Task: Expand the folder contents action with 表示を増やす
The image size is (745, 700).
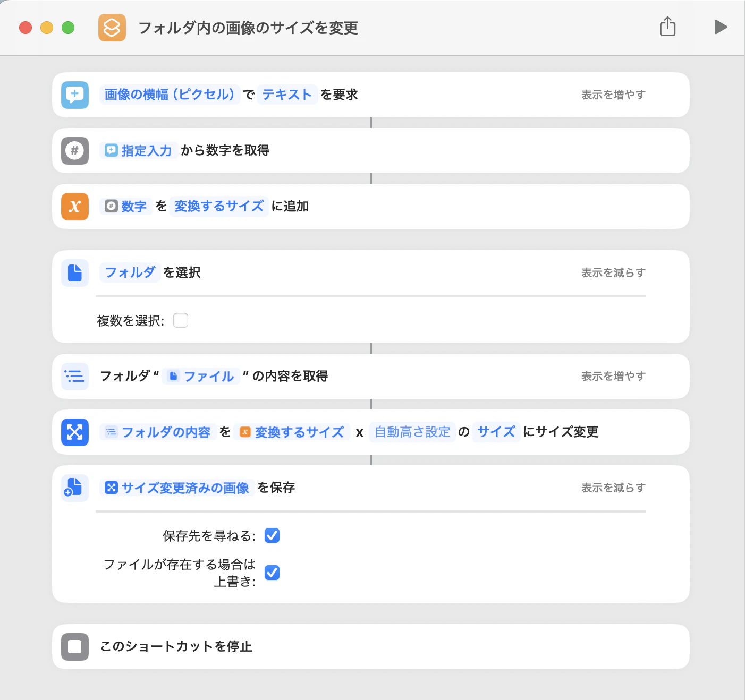Action: point(613,376)
